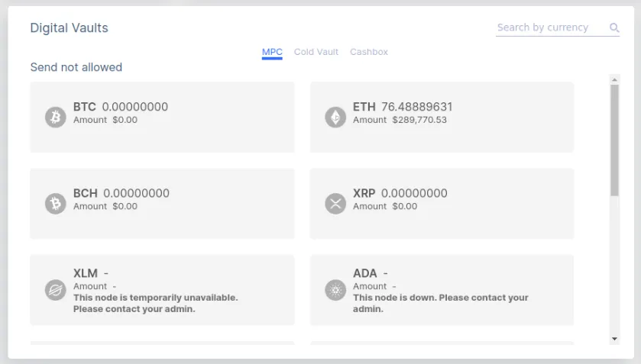Click the Bitcoin BTC coin icon
Viewport: 641px width, 364px height.
(56, 118)
